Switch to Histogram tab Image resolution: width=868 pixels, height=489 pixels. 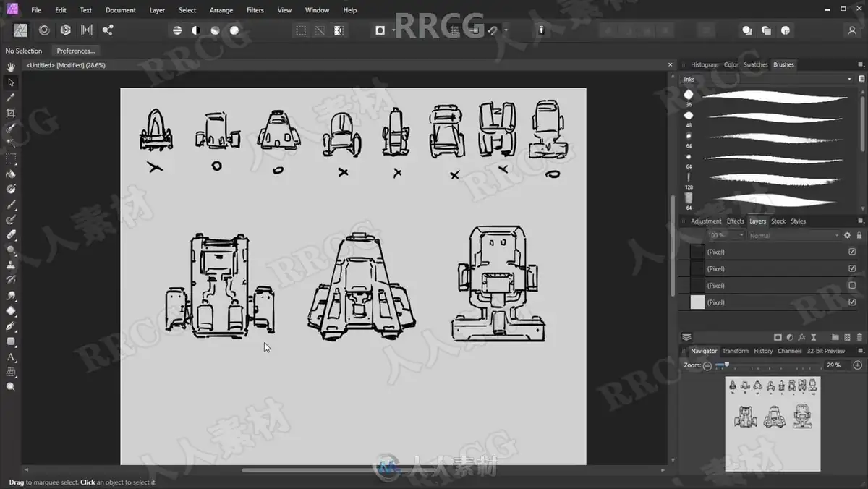pyautogui.click(x=705, y=64)
